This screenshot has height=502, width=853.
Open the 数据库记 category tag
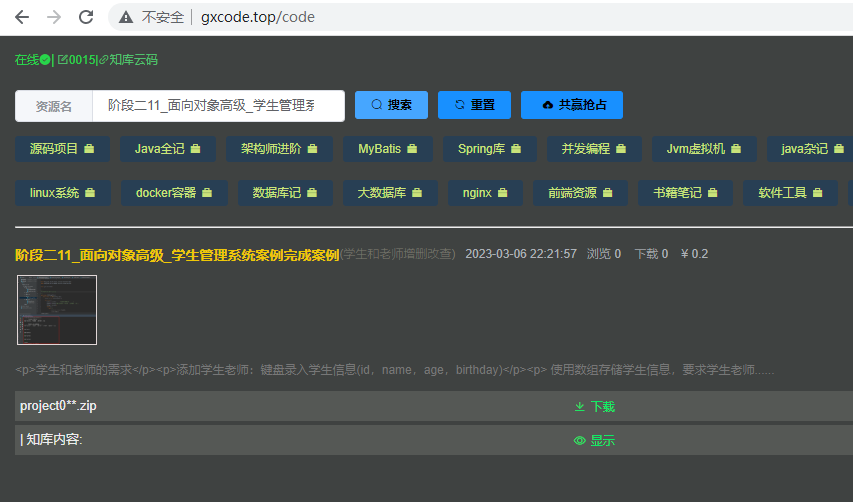286,193
